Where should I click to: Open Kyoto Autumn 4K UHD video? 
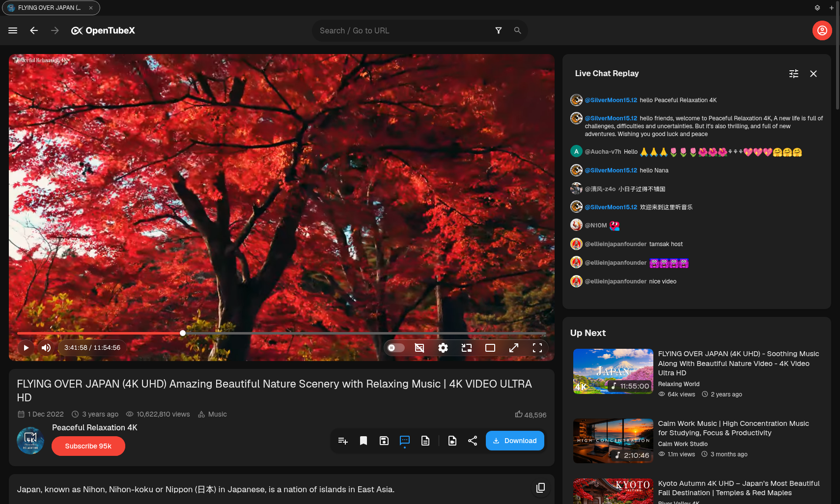tap(739, 488)
